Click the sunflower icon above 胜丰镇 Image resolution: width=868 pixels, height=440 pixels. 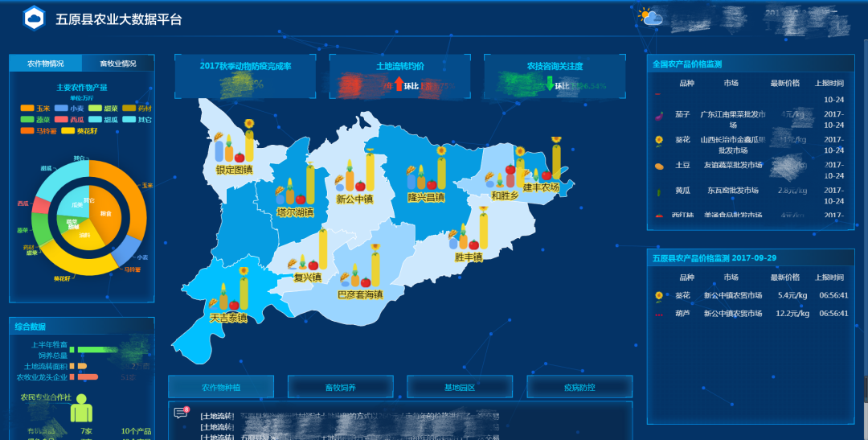click(483, 211)
